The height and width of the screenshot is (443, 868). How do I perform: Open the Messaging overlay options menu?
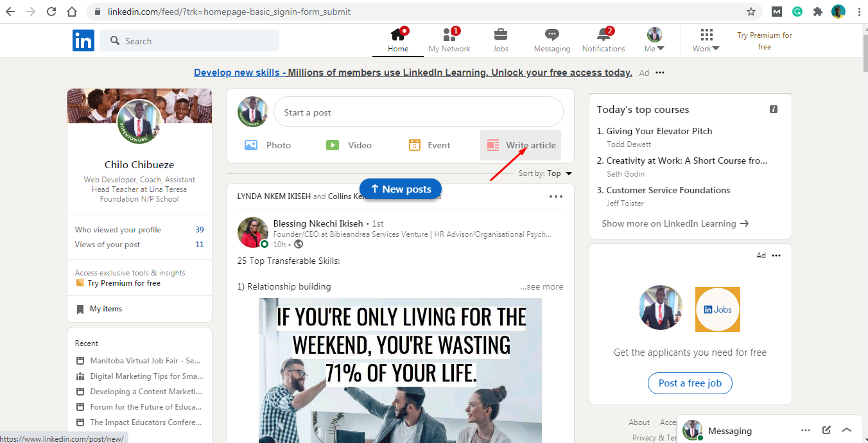pos(806,430)
